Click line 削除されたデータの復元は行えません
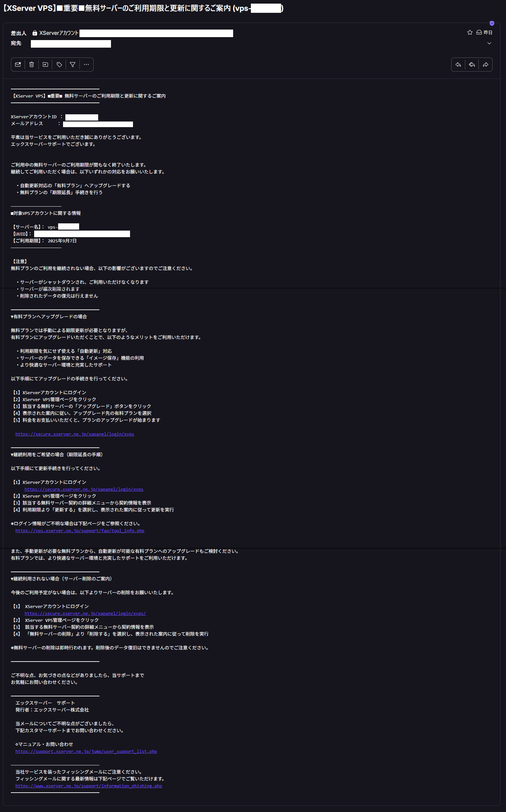This screenshot has width=506, height=812. 59,296
